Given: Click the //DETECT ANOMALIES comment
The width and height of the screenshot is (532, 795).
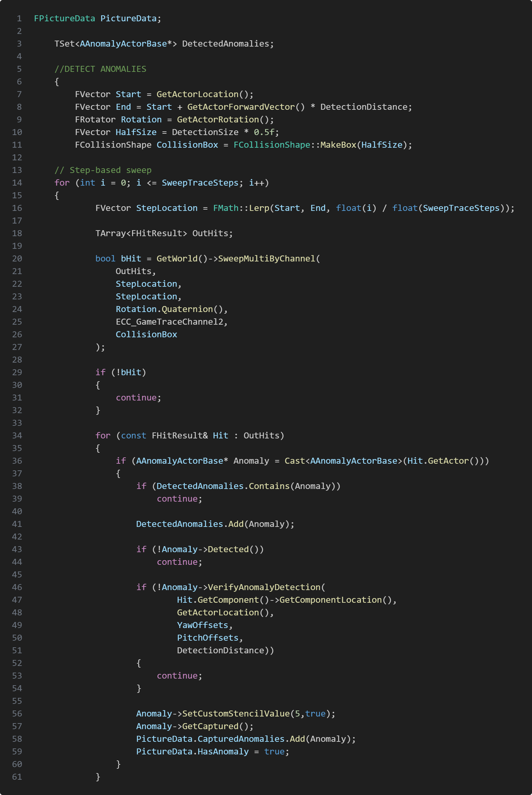Looking at the screenshot, I should [x=100, y=69].
